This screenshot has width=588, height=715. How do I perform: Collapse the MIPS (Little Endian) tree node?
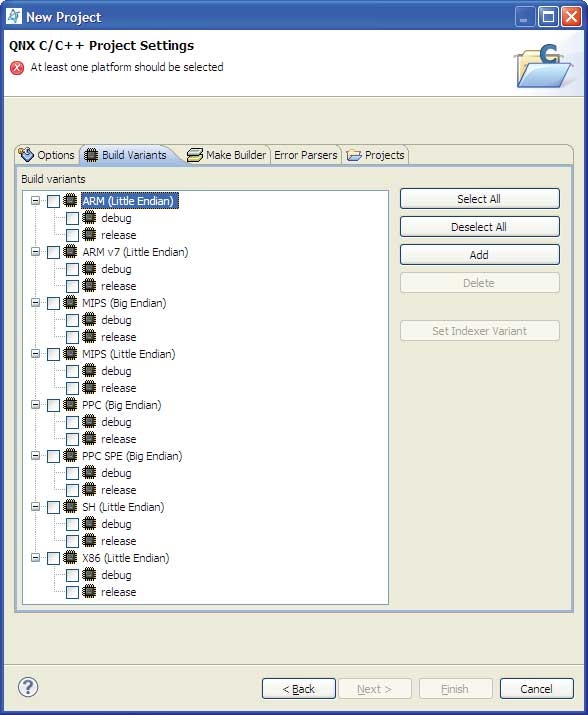pyautogui.click(x=35, y=353)
